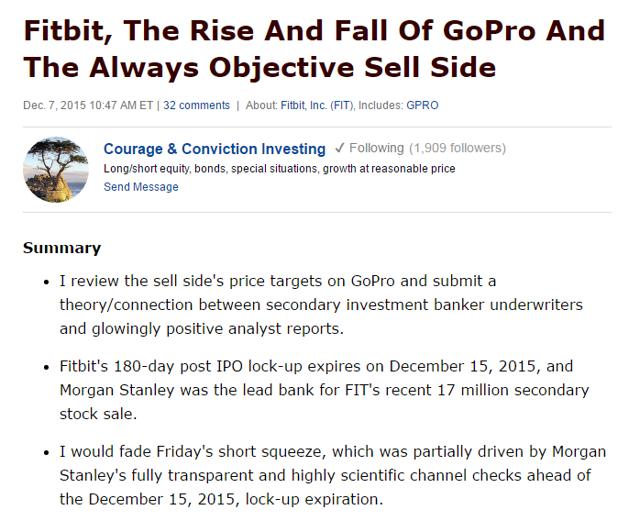640x532 pixels.
Task: Click 'lock-up expiration' in the final bullet
Action: [312, 499]
